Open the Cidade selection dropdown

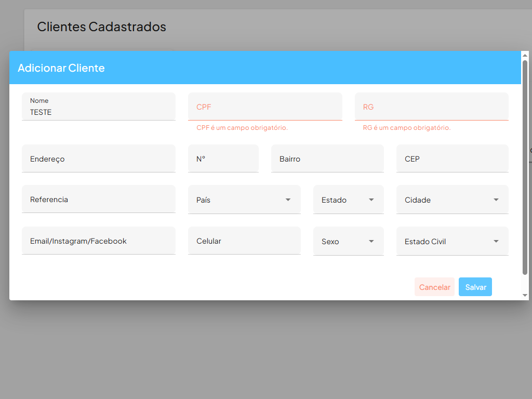(x=452, y=200)
